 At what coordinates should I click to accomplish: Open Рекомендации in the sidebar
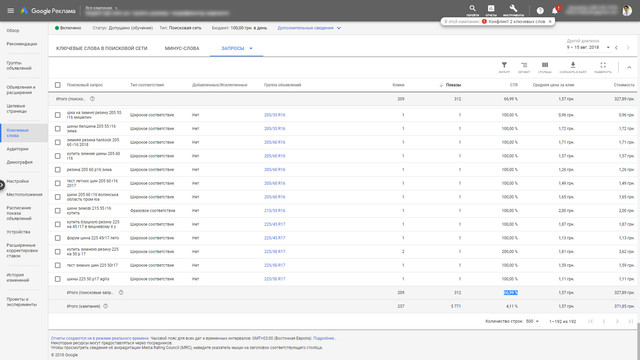pyautogui.click(x=22, y=44)
